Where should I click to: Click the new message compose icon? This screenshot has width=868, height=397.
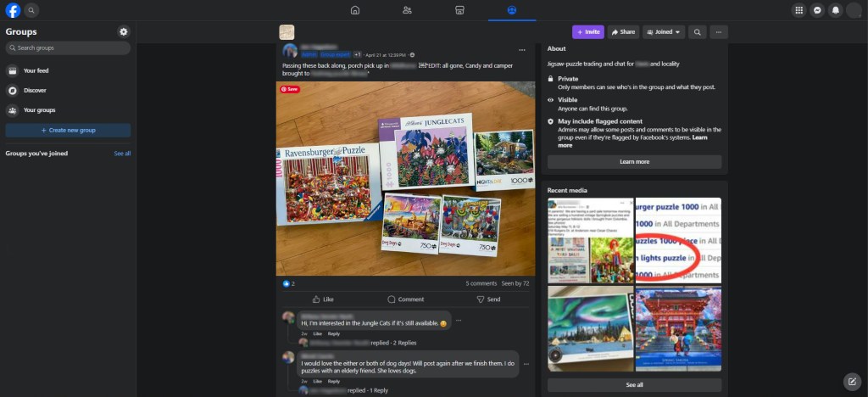click(852, 380)
